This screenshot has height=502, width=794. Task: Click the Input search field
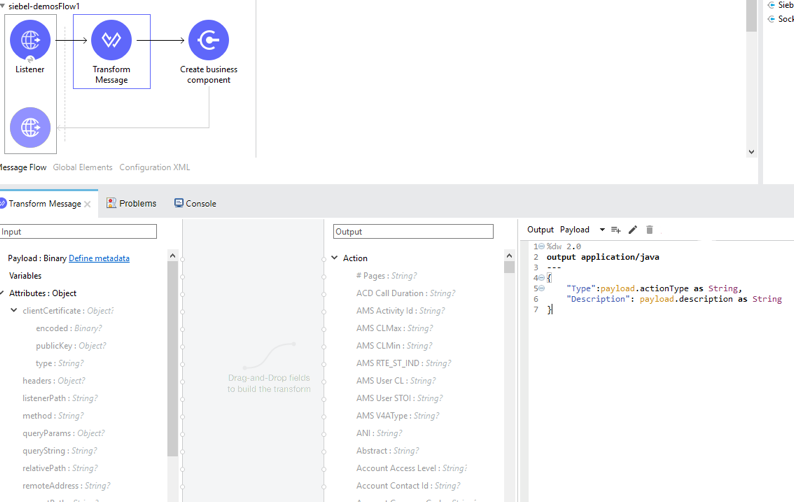pyautogui.click(x=78, y=231)
